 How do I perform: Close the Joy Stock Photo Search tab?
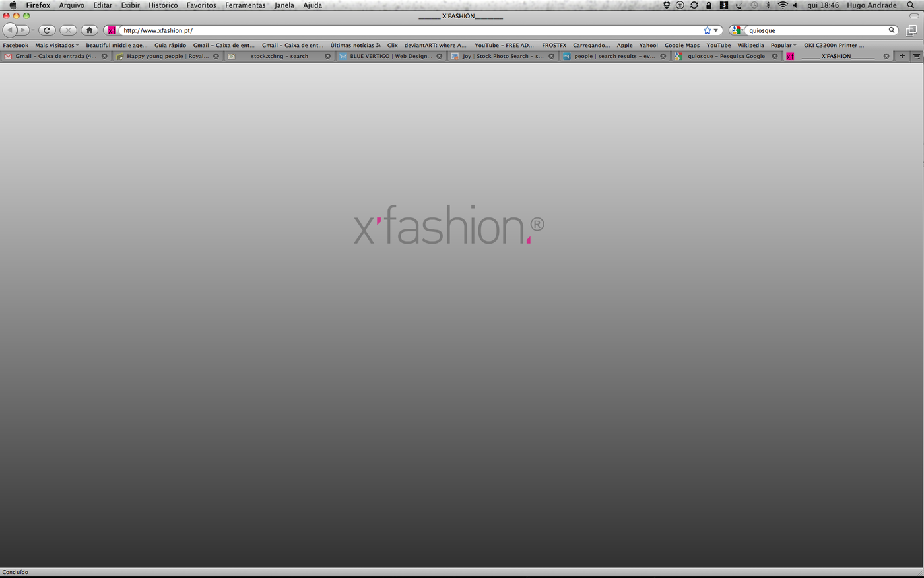[552, 56]
